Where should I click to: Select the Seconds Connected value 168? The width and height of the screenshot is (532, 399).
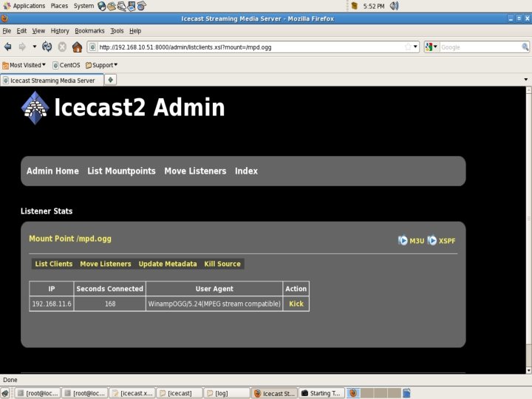tap(110, 304)
